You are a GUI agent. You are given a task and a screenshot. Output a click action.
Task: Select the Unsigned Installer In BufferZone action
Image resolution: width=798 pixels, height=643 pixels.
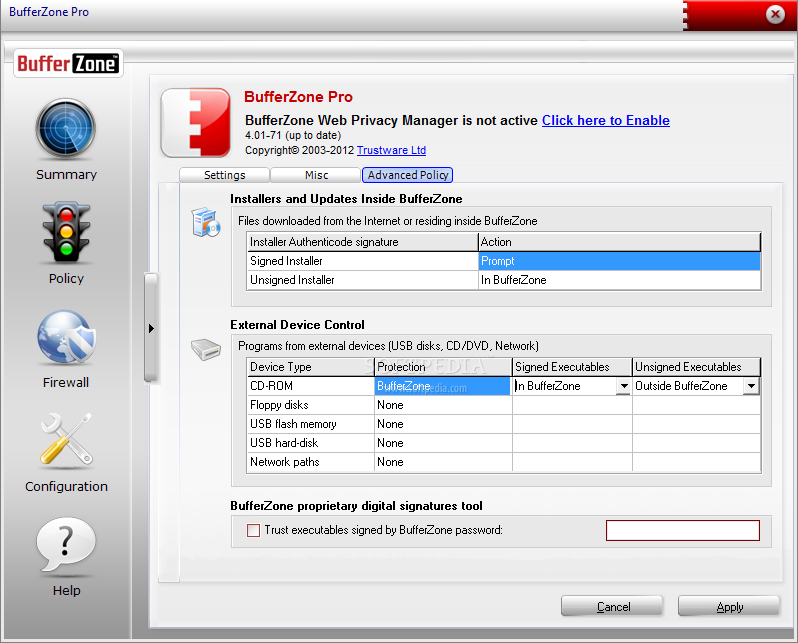619,280
